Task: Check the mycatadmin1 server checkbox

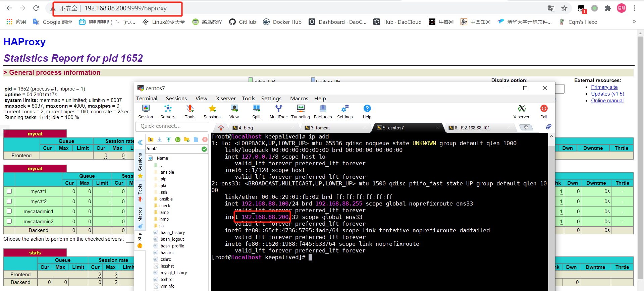Action: [x=9, y=211]
